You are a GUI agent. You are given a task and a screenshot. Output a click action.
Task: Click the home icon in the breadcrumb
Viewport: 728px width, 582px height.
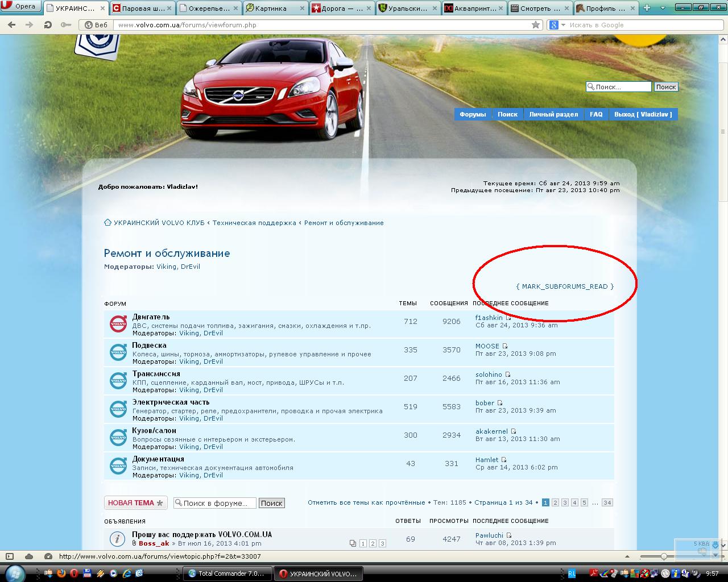coord(107,223)
